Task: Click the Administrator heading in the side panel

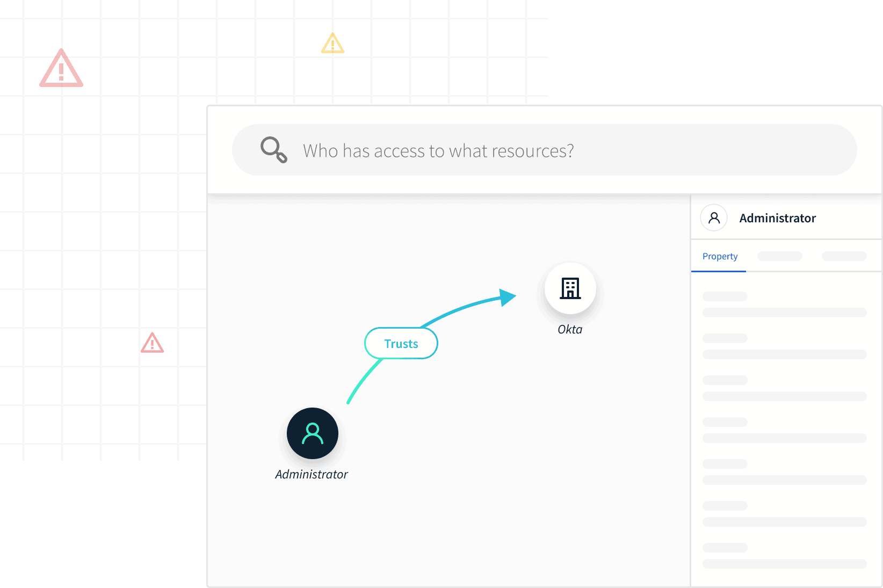Action: pyautogui.click(x=777, y=218)
